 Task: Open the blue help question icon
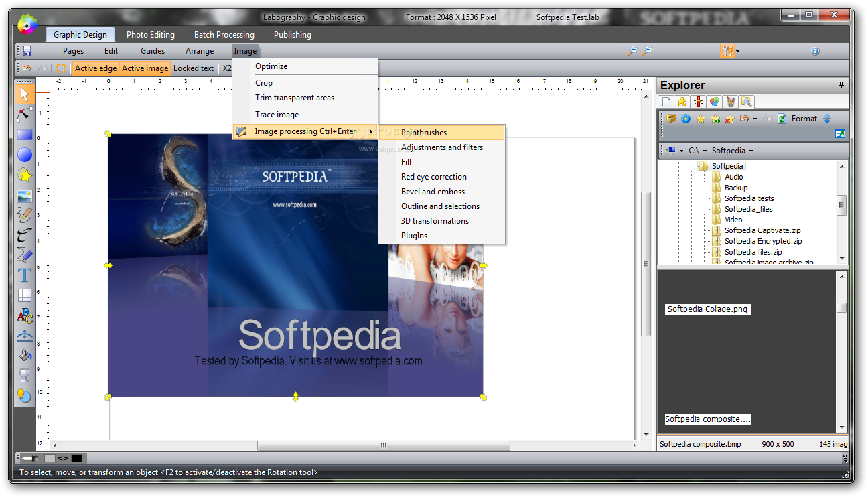point(815,51)
